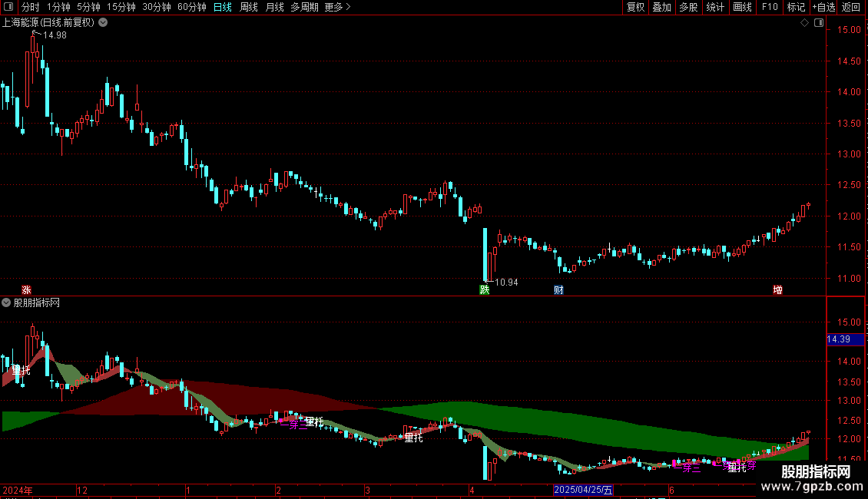
Task: Select the 60分钟 period
Action: [x=191, y=7]
